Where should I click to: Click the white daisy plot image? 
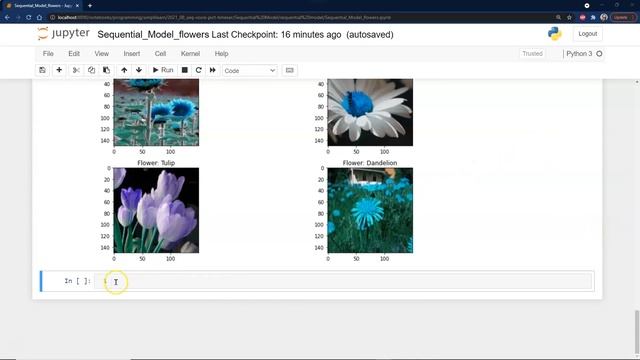pos(370,112)
